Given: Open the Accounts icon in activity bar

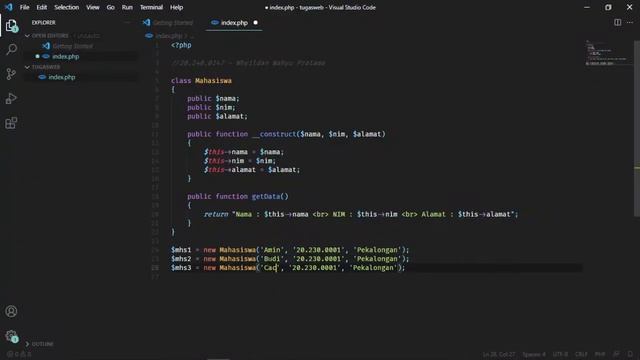Looking at the screenshot, I should click(x=11, y=311).
